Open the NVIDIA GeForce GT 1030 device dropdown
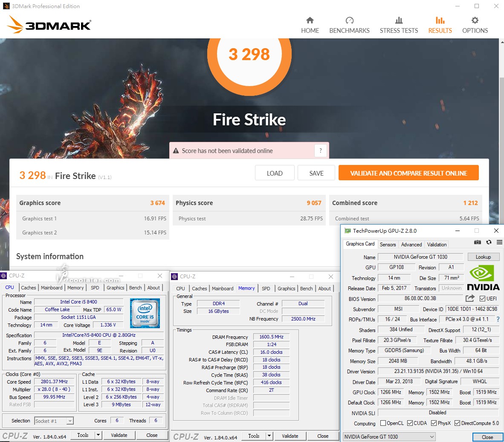This screenshot has width=504, height=442. [389, 437]
